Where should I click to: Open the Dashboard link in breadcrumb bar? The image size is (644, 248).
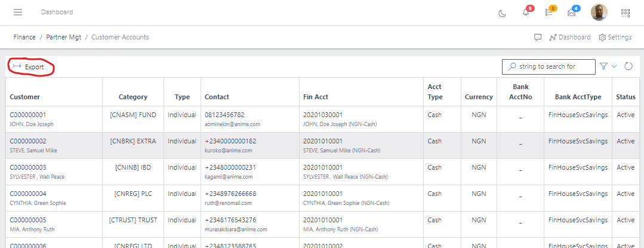(569, 37)
